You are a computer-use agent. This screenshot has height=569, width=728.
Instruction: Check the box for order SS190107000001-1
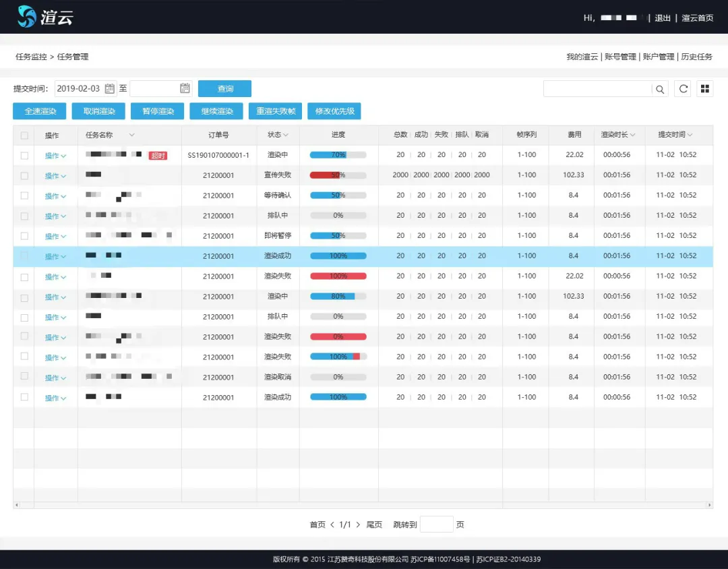(x=24, y=156)
